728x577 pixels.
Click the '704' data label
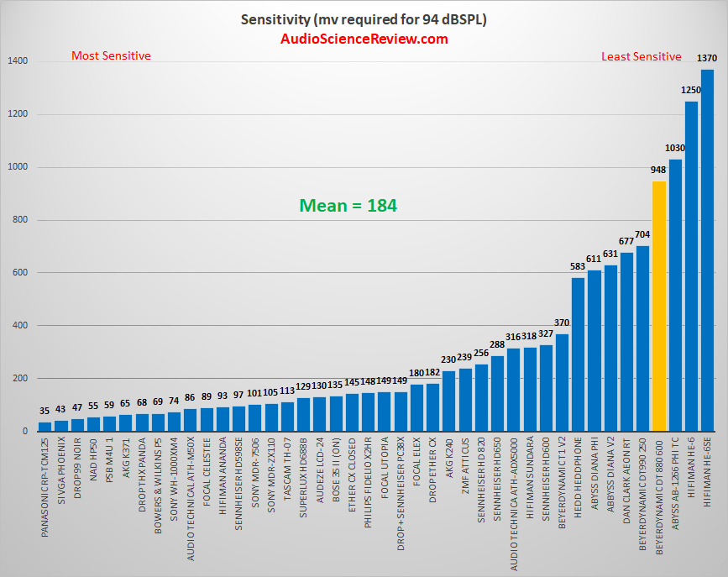(642, 234)
